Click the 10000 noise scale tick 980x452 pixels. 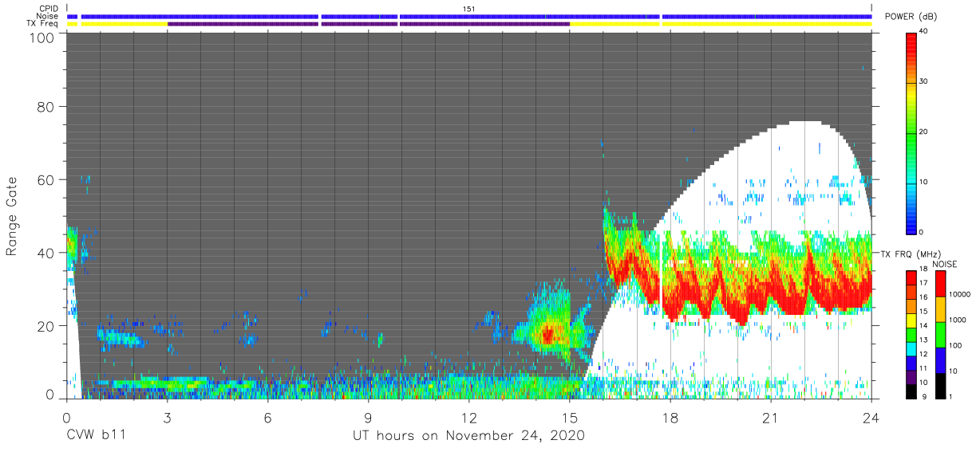(x=958, y=294)
